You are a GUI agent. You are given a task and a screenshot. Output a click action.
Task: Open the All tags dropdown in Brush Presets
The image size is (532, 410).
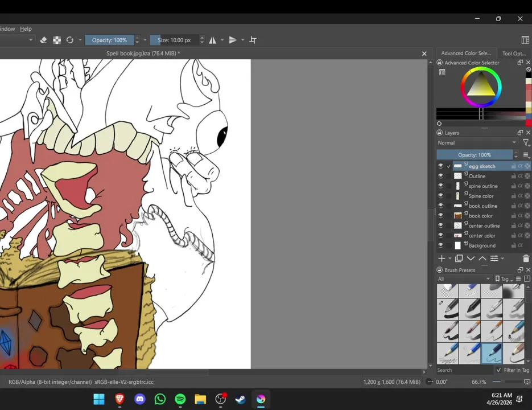[464, 278]
